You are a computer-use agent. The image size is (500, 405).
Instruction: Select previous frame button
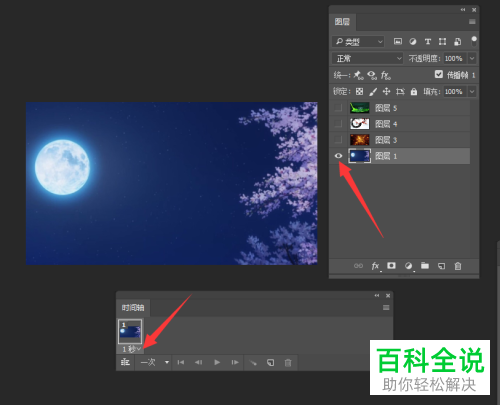pos(198,362)
